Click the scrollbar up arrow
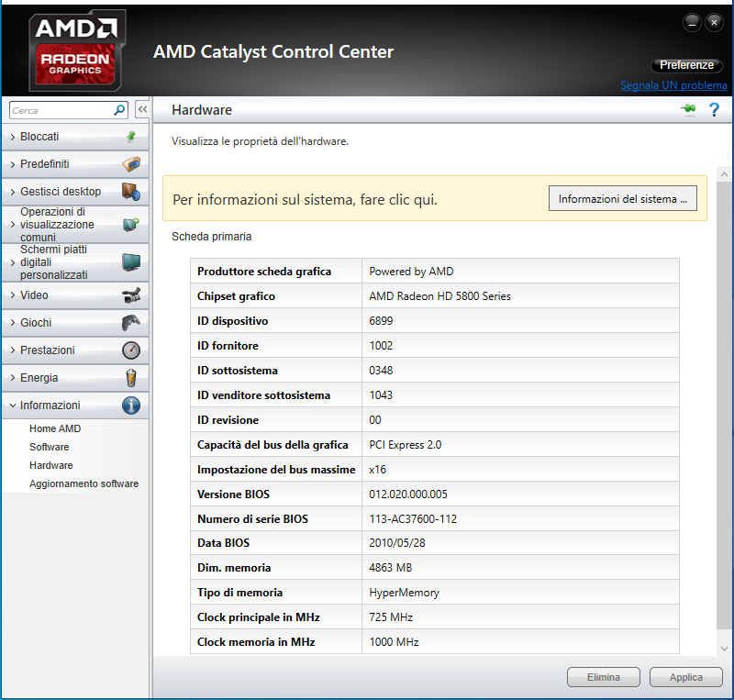The width and height of the screenshot is (734, 700). [x=724, y=174]
